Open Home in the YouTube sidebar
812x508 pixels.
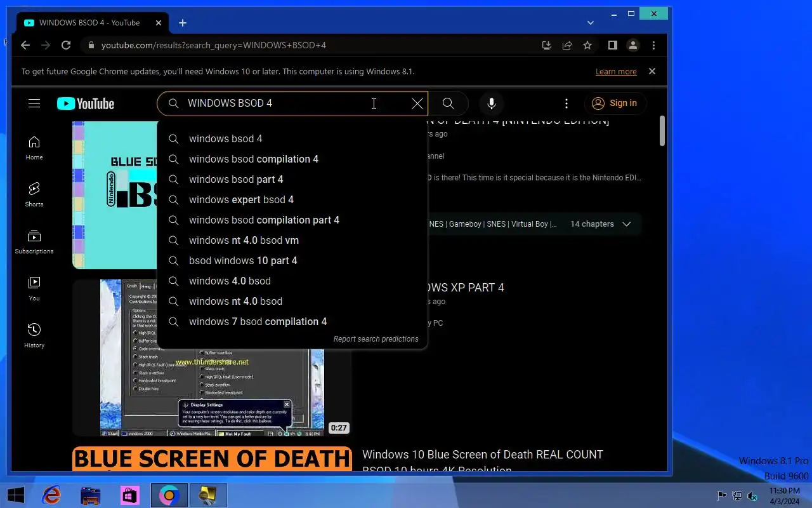point(34,147)
